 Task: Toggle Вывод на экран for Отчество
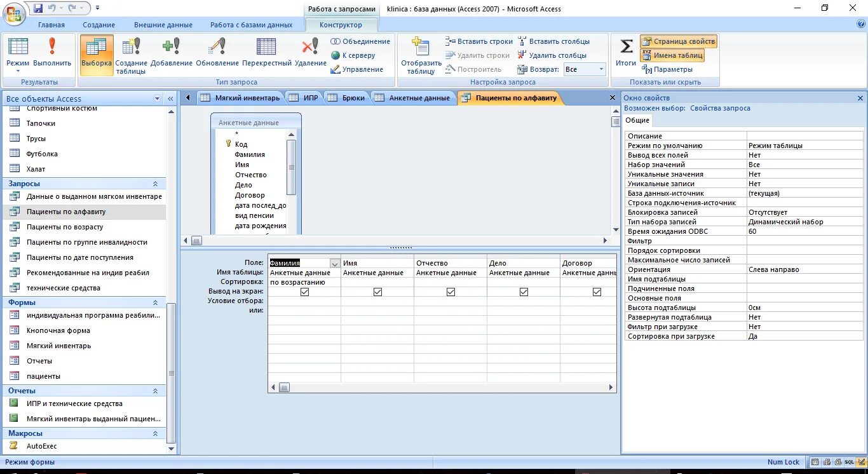451,292
